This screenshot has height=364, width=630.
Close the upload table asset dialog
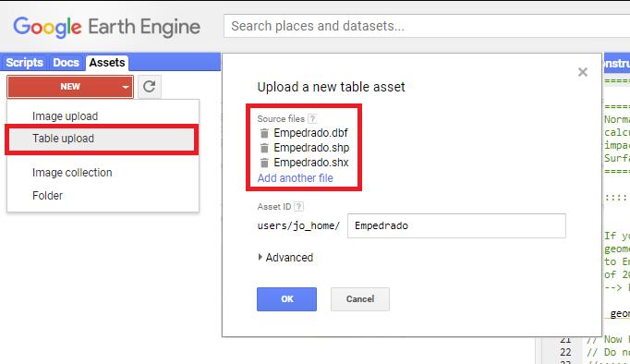coord(583,72)
